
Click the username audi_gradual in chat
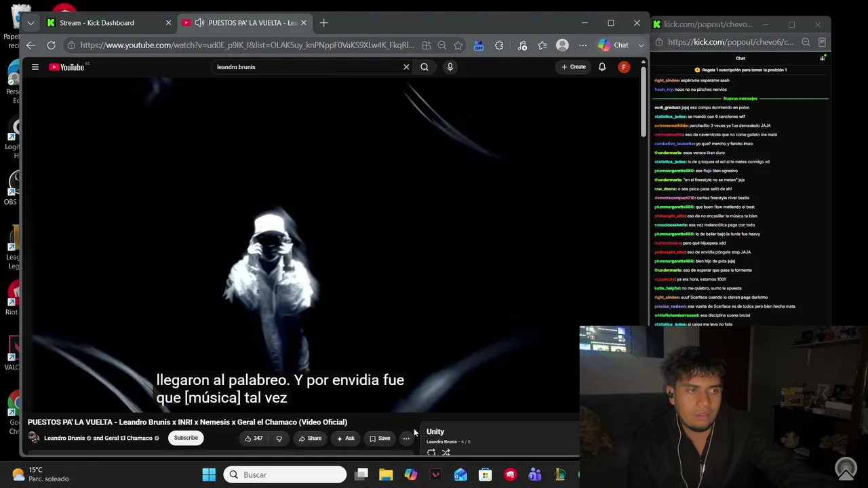pos(667,108)
